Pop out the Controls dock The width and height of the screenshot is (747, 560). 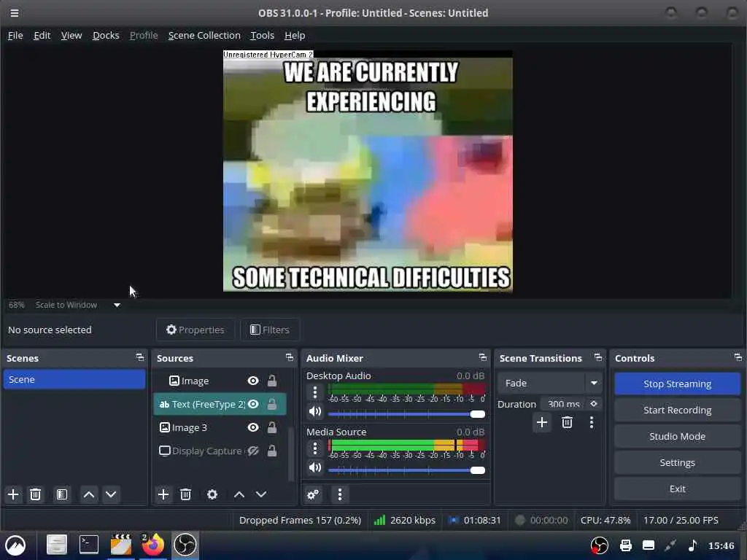(738, 357)
